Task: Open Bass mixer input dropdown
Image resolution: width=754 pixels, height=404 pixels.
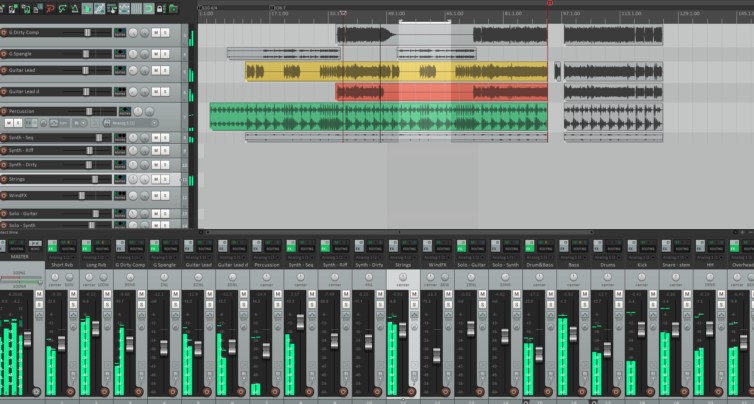Action: 574,258
